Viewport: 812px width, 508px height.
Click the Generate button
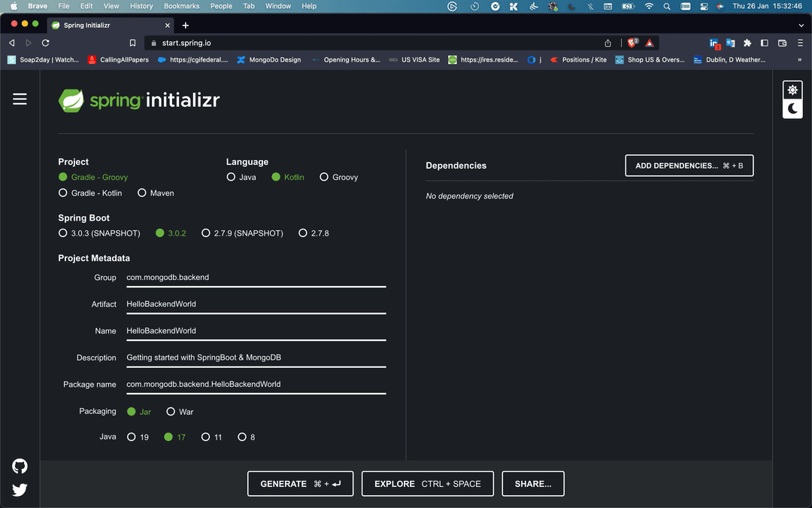click(300, 484)
